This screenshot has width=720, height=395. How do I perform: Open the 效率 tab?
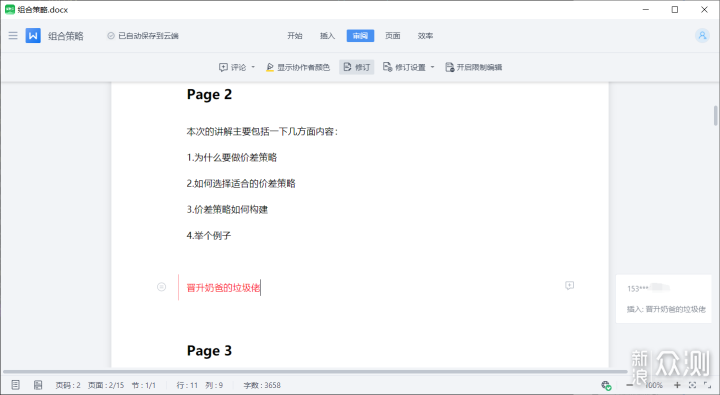click(x=425, y=36)
